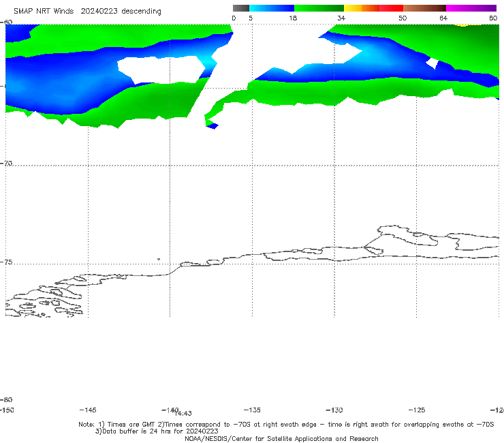504x443 pixels.
Task: Click the small blue wind patch below the swath gap
Action: click(212, 126)
